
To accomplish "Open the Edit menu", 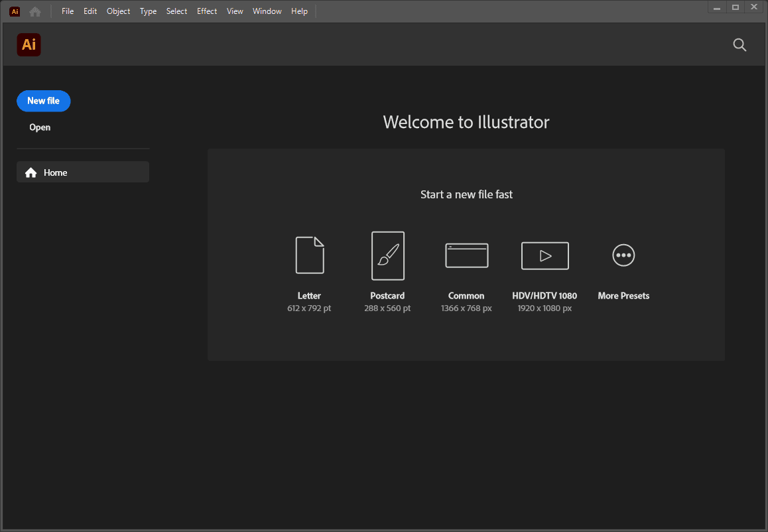I will point(90,11).
